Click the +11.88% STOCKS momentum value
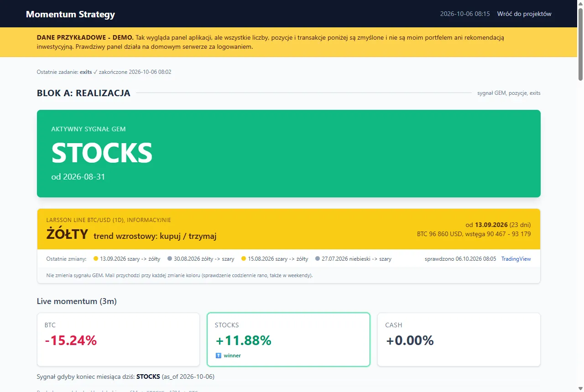This screenshot has width=584, height=392. click(243, 340)
